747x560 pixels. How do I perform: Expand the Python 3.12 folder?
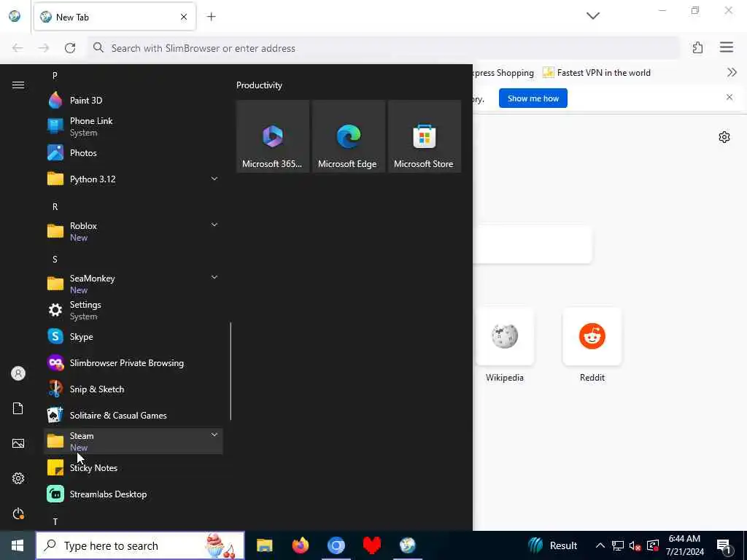(x=133, y=179)
